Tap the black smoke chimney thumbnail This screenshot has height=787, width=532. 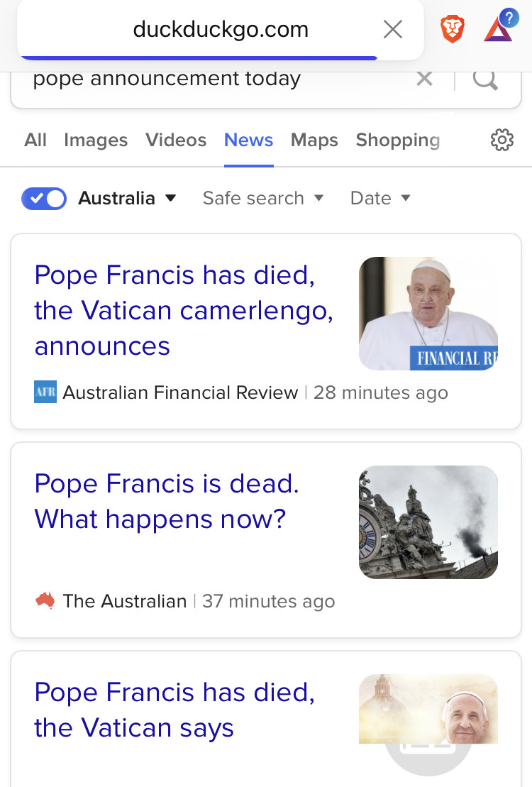pyautogui.click(x=428, y=522)
